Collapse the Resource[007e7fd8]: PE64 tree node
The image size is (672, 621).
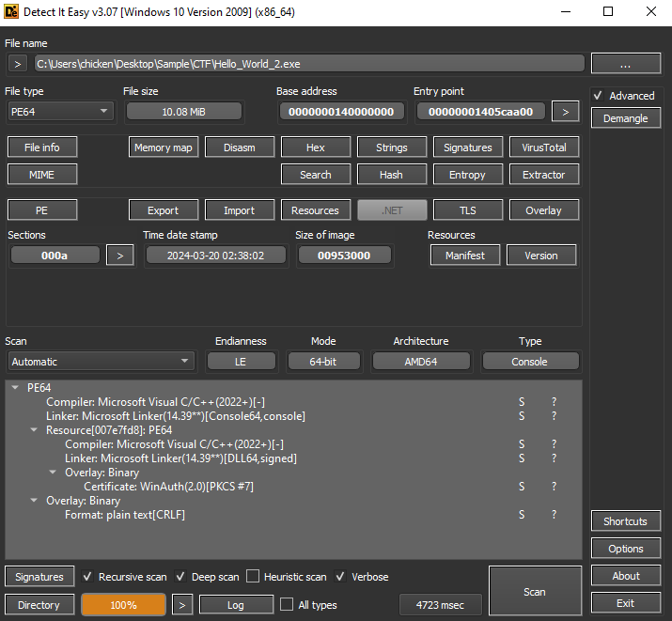click(35, 430)
